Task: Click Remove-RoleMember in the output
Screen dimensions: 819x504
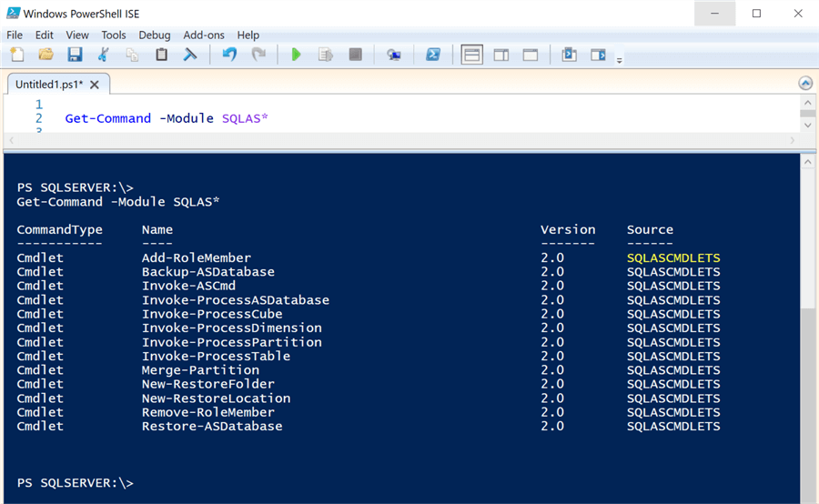Action: [207, 412]
